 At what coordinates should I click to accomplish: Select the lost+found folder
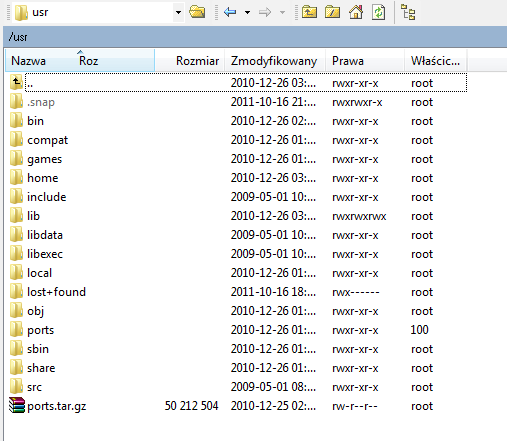pos(57,292)
